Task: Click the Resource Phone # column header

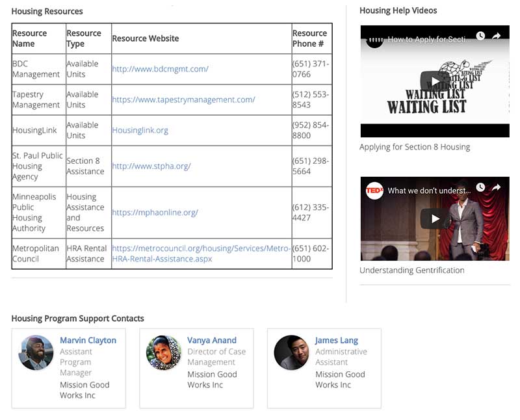Action: point(312,38)
